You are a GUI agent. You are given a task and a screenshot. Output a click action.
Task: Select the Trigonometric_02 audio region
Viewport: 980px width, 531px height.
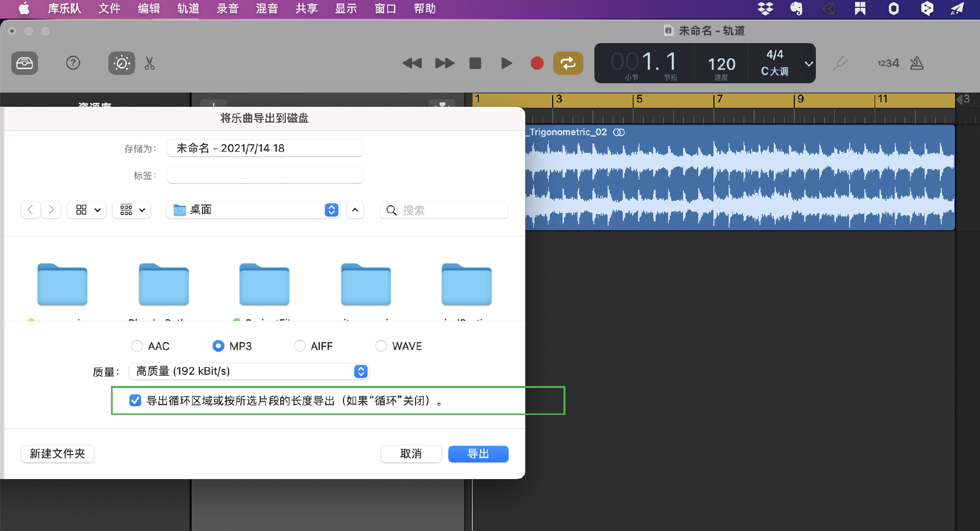[x=740, y=177]
